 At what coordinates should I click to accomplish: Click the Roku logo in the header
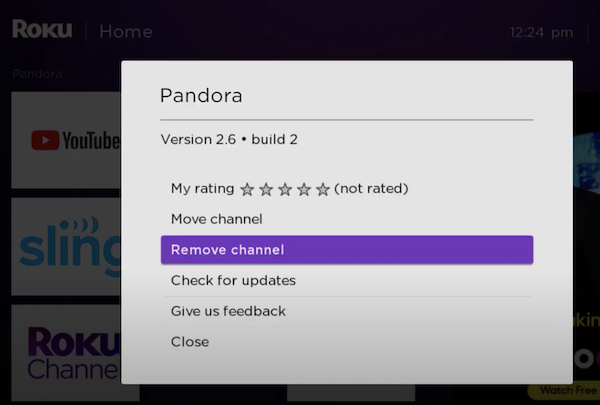pos(41,31)
